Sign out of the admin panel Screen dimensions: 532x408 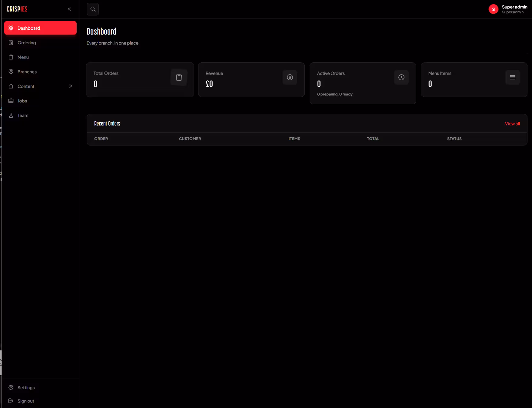pyautogui.click(x=40, y=401)
